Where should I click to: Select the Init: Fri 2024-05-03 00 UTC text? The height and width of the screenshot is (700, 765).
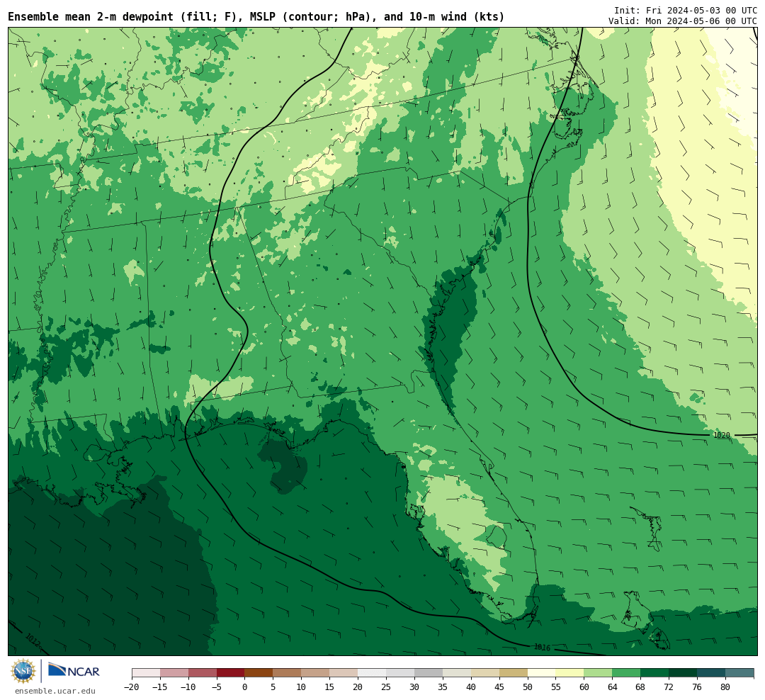tap(686, 10)
